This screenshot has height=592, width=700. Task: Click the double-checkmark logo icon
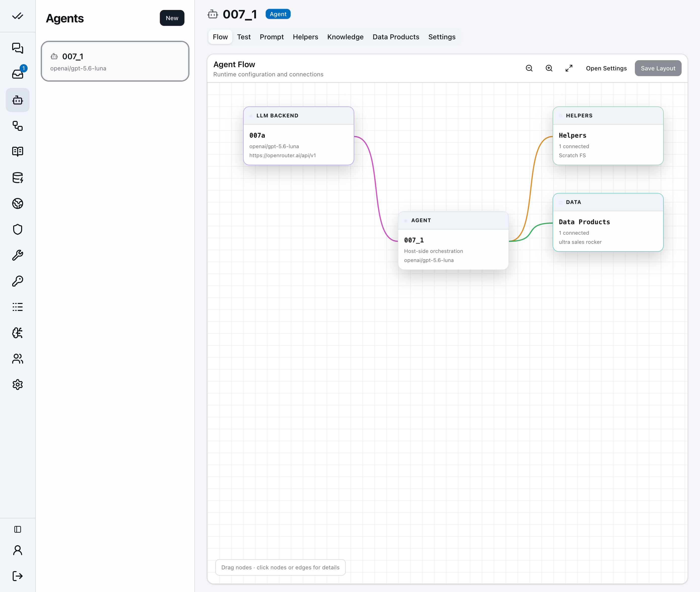[x=17, y=16]
